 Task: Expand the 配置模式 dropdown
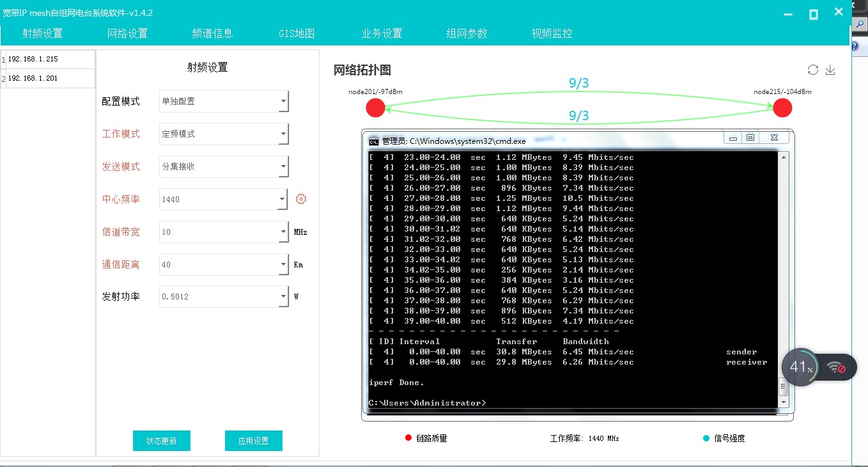[283, 101]
